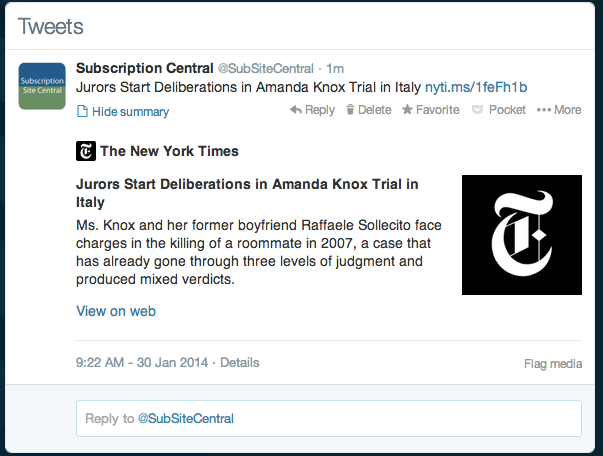Click the Pocket save icon
The height and width of the screenshot is (456, 603).
pyautogui.click(x=477, y=110)
